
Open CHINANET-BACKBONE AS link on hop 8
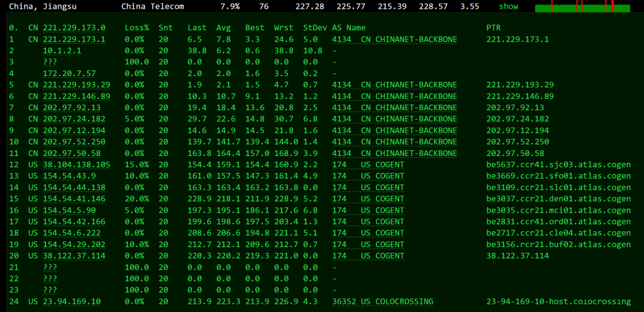pyautogui.click(x=394, y=119)
